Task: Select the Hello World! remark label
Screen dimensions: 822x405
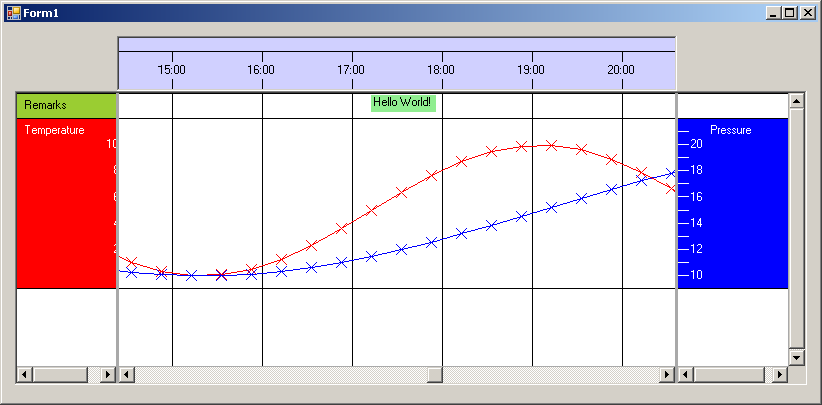Action: [403, 103]
